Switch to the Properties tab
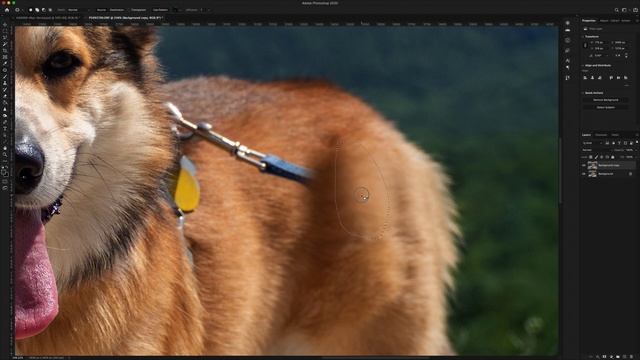The width and height of the screenshot is (640, 360). click(589, 20)
